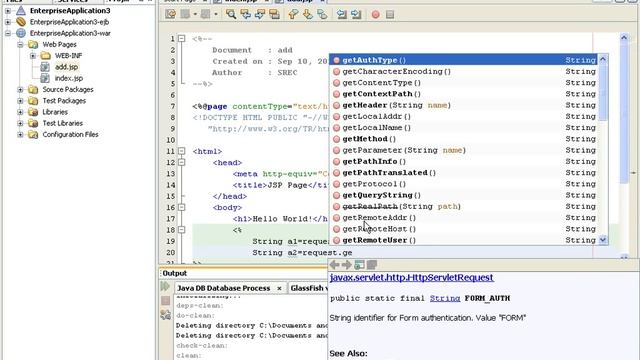
Task: Open javax.servlet.http.HttpServletRequest link
Action: pos(411,278)
